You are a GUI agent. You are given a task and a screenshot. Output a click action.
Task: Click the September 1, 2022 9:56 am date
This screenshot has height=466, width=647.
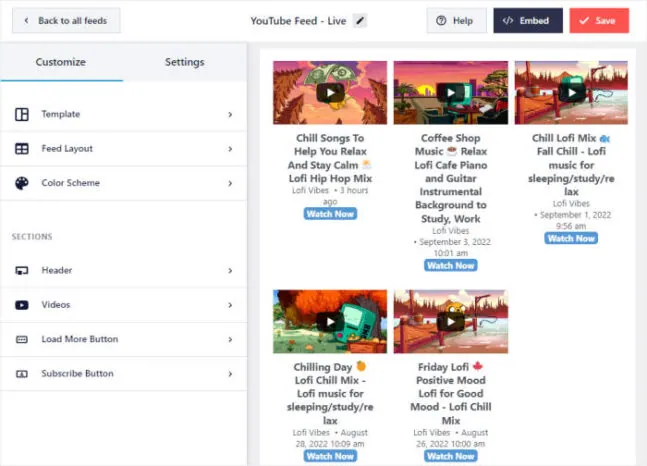coord(573,220)
